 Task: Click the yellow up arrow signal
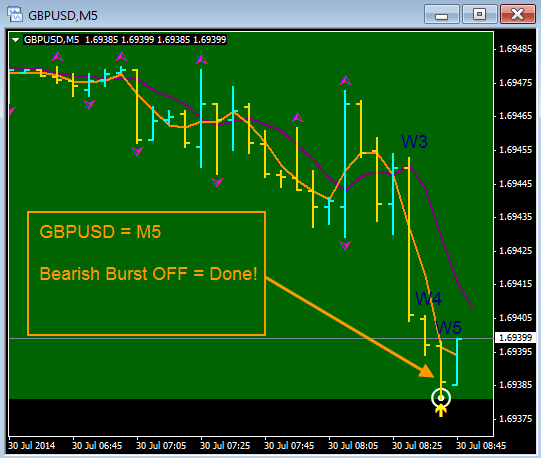pyautogui.click(x=441, y=411)
